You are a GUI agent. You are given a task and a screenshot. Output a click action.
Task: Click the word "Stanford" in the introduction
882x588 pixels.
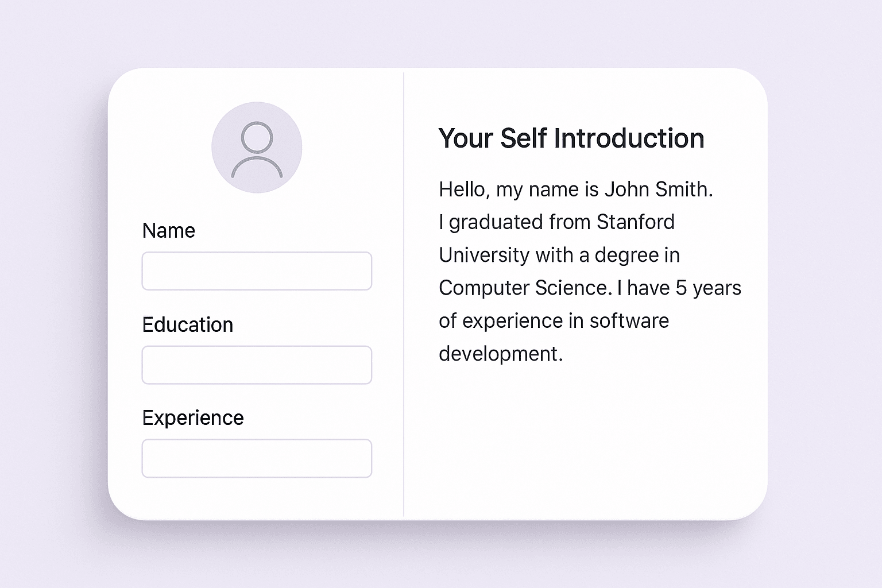pos(636,222)
